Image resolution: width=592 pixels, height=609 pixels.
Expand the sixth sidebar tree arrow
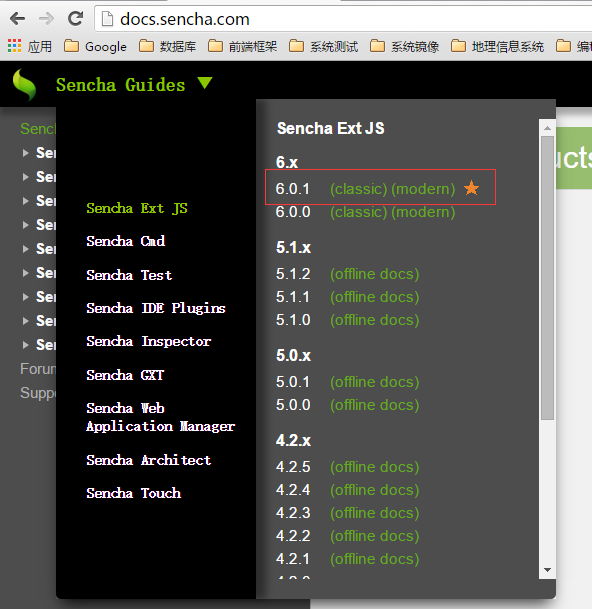(x=26, y=273)
